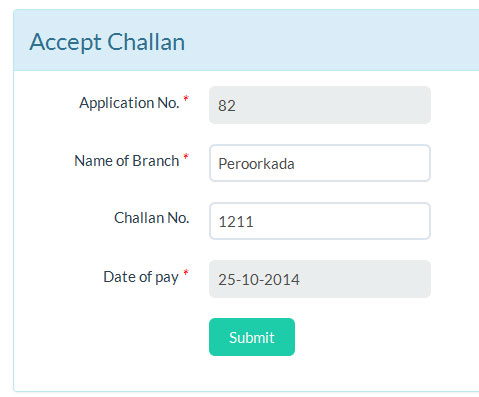Screen dimensions: 479x397
Task: Place cursor on the 1211 value
Action: [236, 222]
